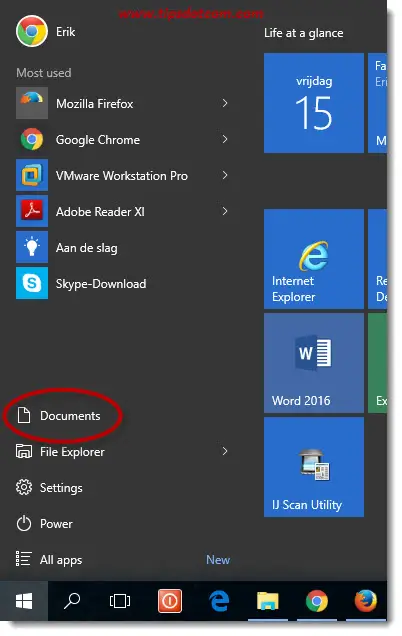Open the Documents folder entry
Image resolution: width=402 pixels, height=636 pixels.
pos(58,416)
